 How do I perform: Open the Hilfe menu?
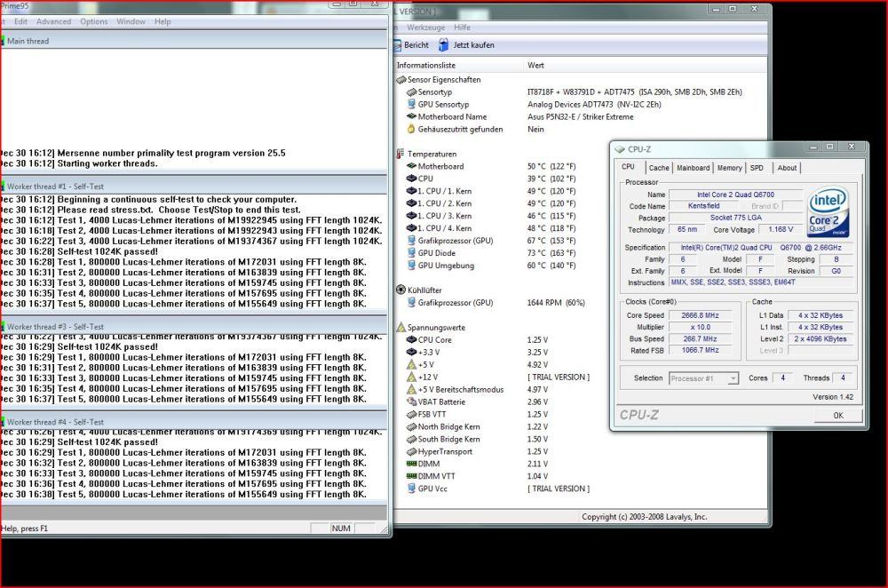coord(462,28)
